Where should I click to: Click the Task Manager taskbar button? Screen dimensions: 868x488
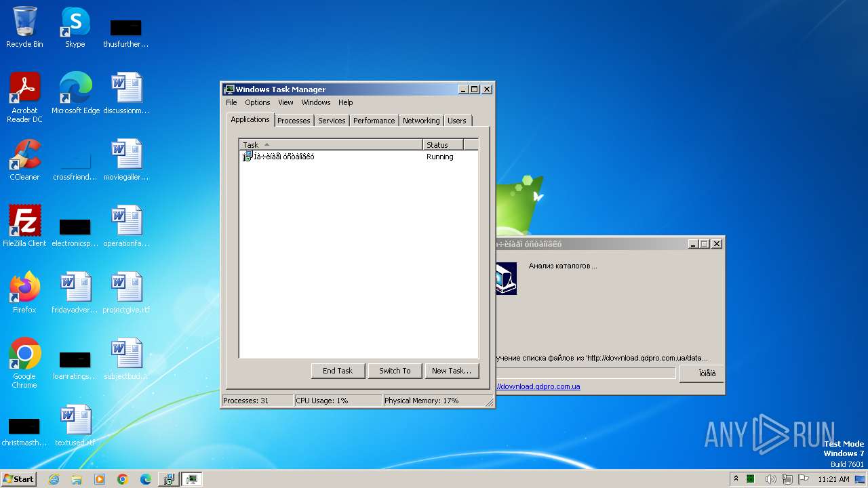click(192, 479)
